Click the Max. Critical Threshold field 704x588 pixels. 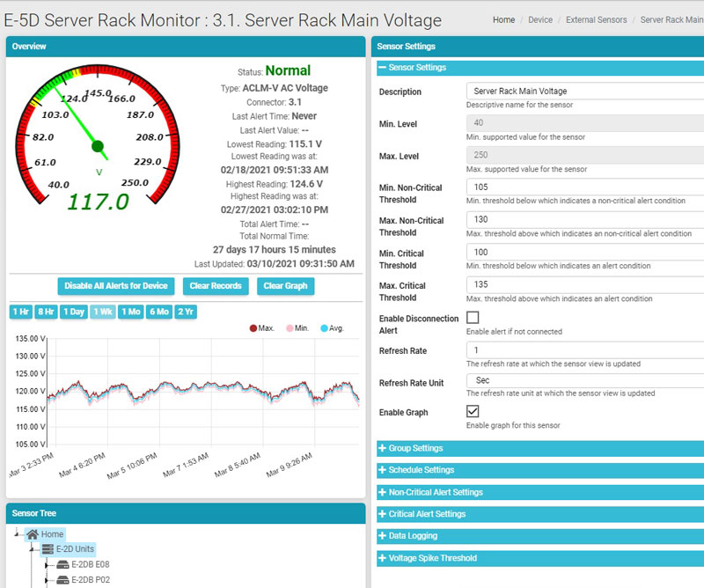585,284
